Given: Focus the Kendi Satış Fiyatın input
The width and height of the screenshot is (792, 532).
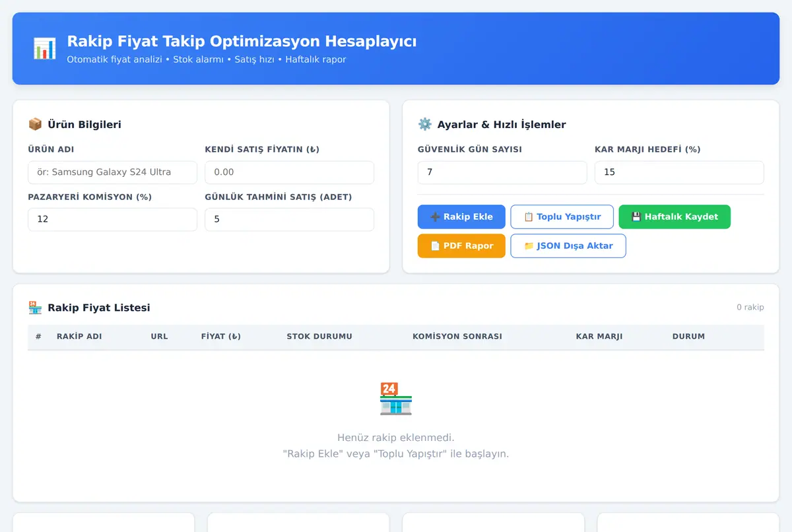Looking at the screenshot, I should (x=290, y=172).
